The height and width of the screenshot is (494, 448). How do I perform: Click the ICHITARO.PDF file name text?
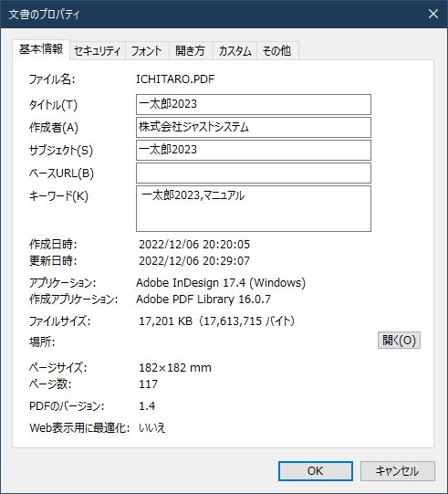(175, 79)
